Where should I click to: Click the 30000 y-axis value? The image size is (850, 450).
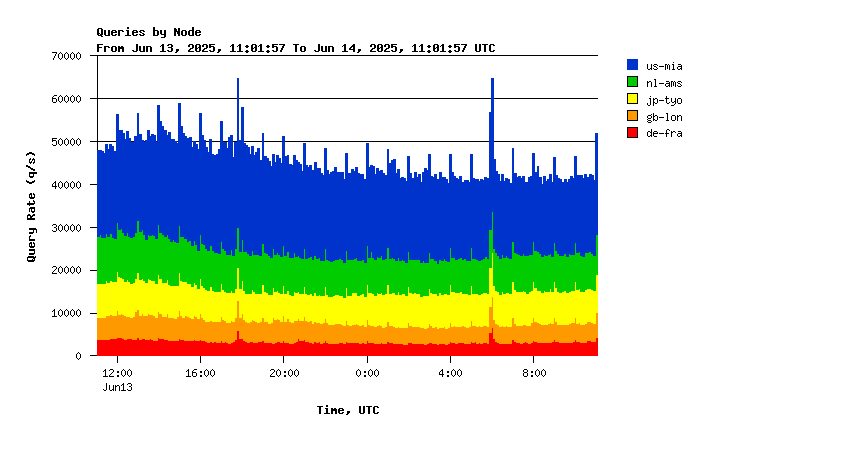tap(67, 228)
